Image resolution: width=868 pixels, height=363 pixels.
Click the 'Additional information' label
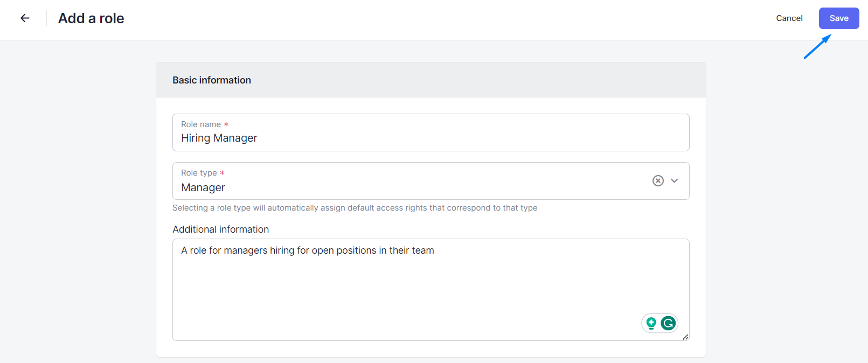point(220,229)
